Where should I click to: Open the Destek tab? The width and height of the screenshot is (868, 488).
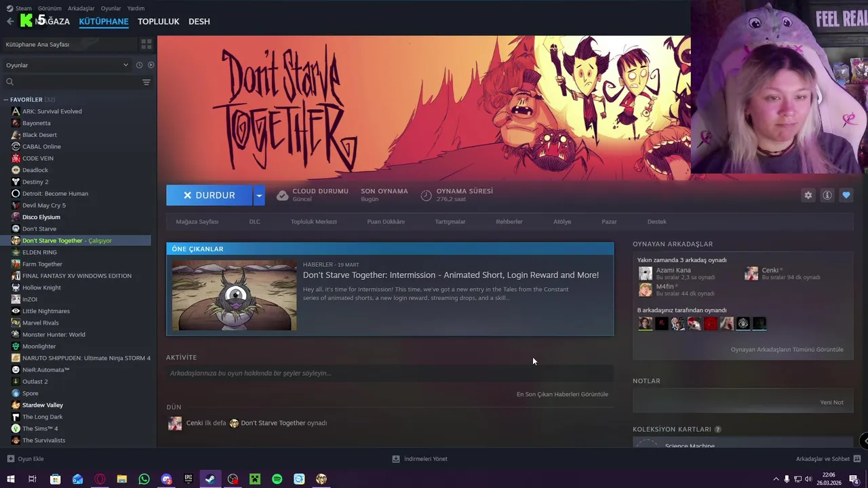(656, 222)
